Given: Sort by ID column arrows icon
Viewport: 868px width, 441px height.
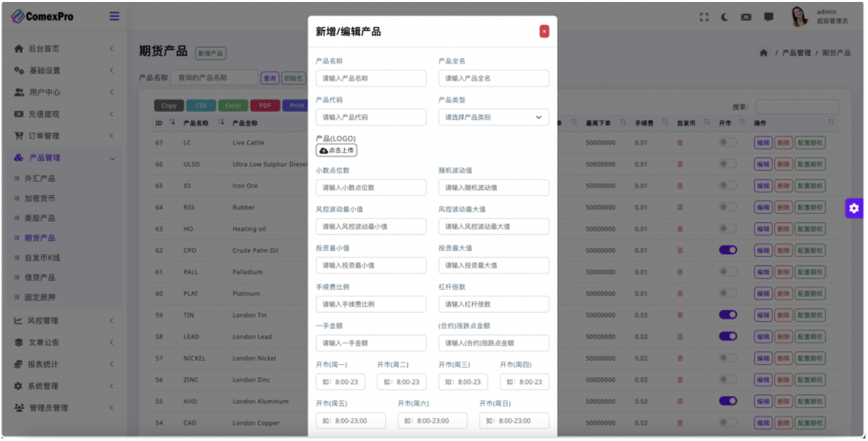Looking at the screenshot, I should (x=172, y=123).
